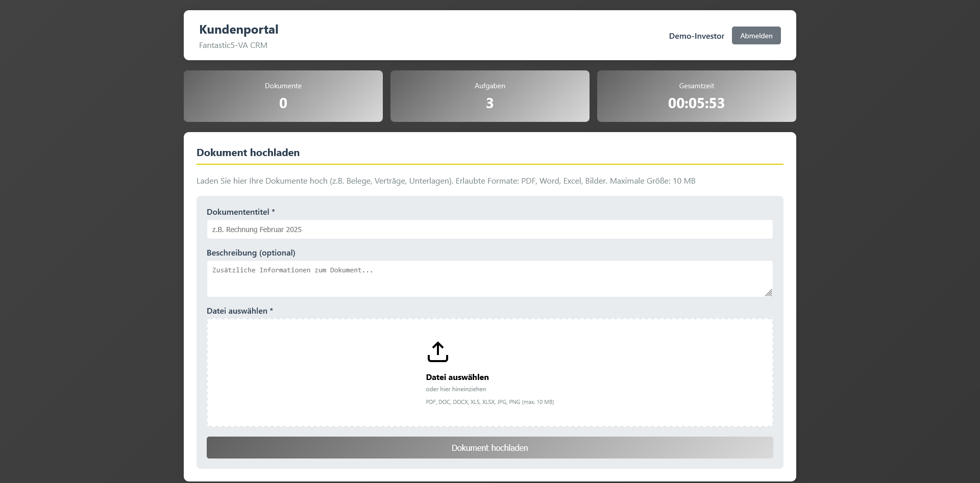The height and width of the screenshot is (483, 980).
Task: Click the Demo-Investor username label
Action: click(x=696, y=36)
